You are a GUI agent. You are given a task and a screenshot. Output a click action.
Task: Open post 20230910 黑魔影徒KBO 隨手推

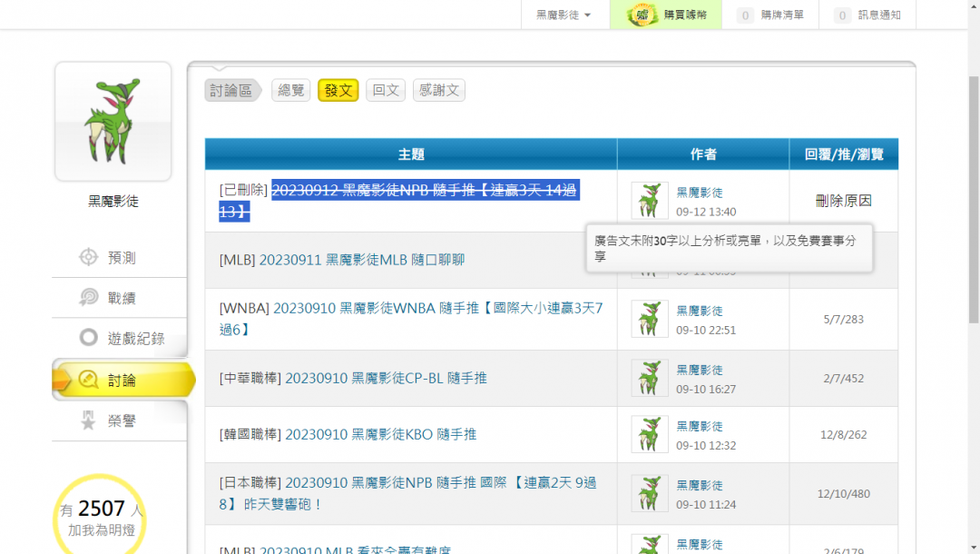tap(380, 434)
